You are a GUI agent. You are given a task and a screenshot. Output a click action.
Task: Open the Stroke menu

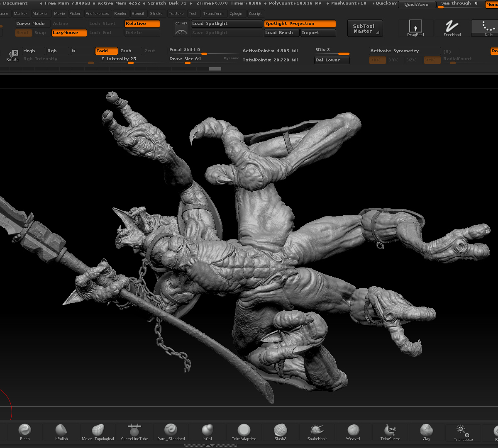(x=156, y=14)
